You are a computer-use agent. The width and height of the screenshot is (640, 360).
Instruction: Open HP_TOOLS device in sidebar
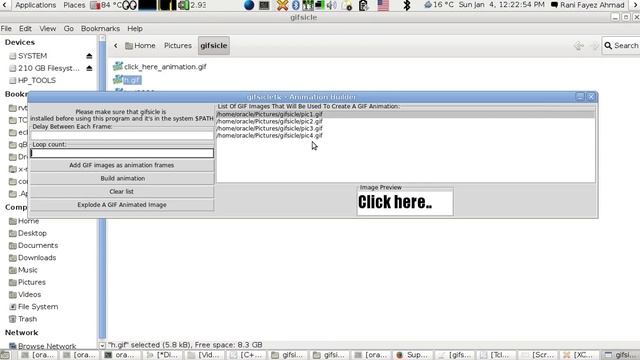32,80
